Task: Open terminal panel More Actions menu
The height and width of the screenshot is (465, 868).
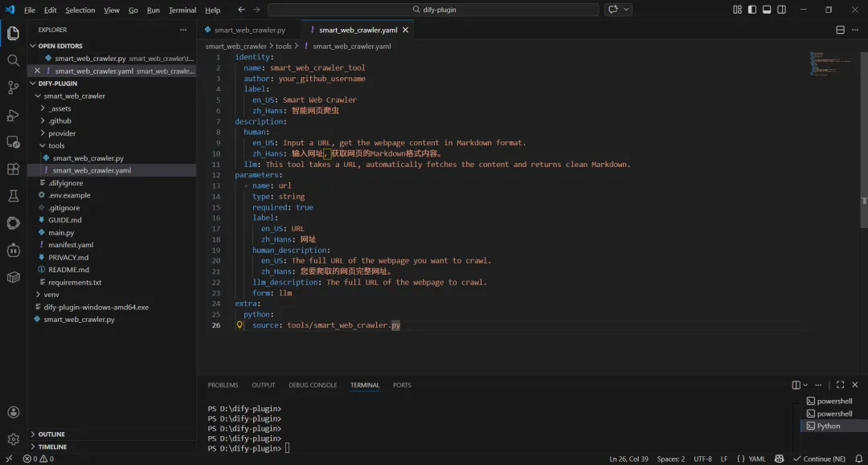Action: coord(818,385)
